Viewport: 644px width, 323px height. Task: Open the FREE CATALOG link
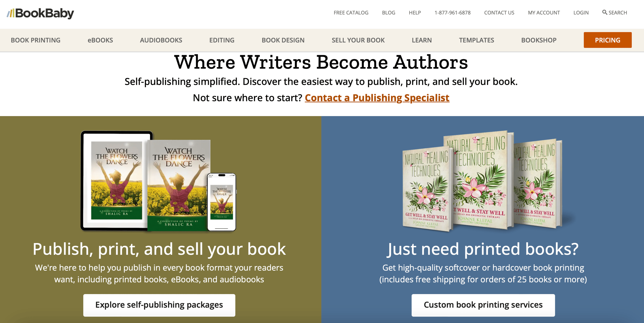351,13
